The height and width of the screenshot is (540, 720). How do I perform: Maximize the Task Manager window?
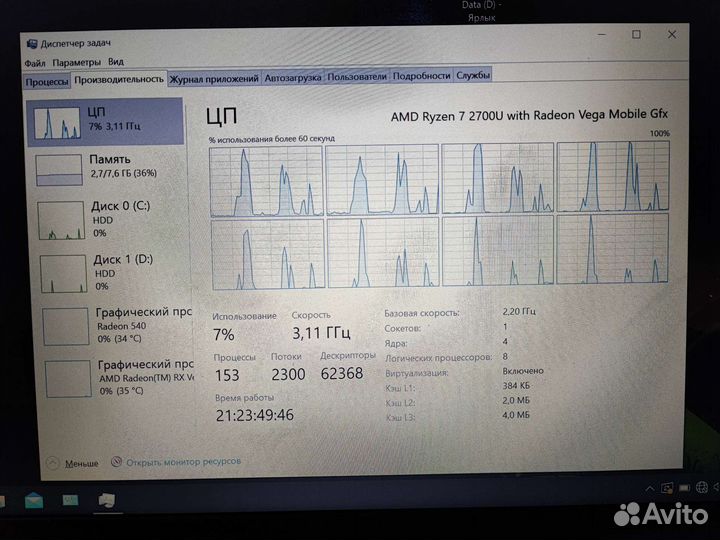[x=636, y=34]
